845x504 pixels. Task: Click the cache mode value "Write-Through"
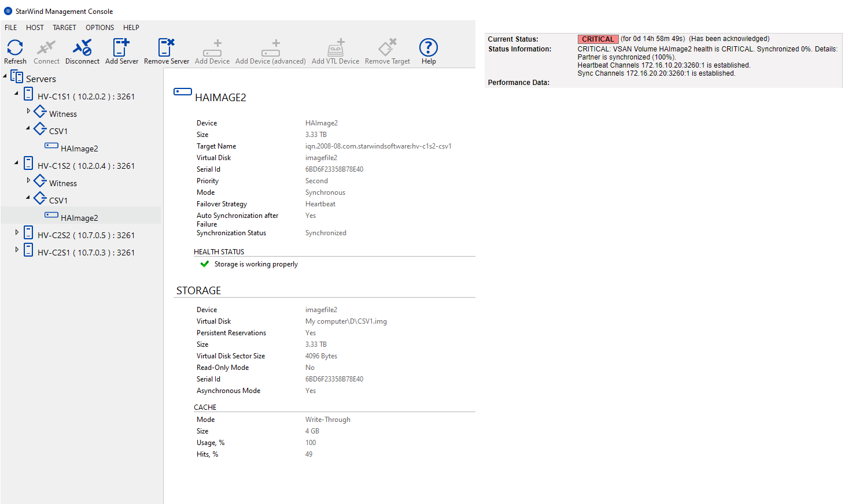328,420
